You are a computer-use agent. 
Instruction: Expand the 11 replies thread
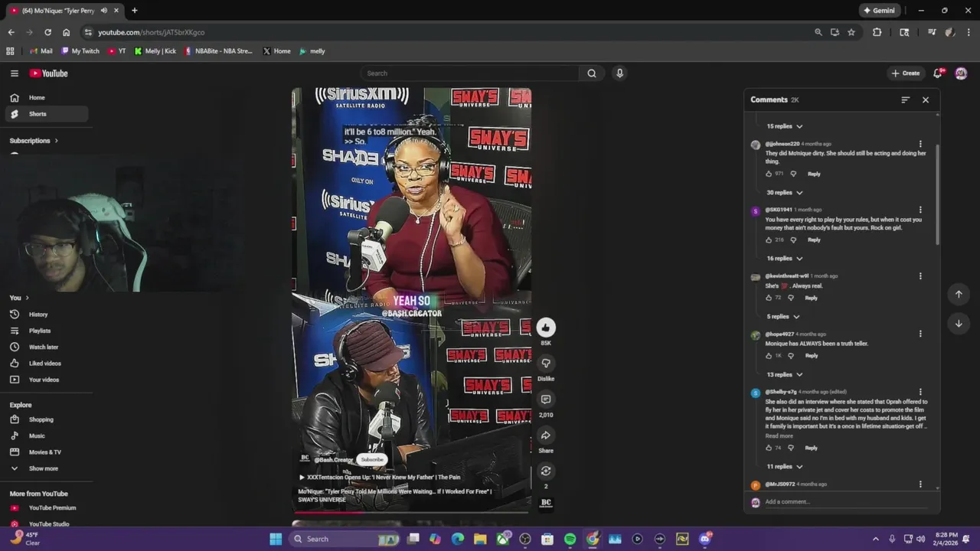(x=784, y=467)
